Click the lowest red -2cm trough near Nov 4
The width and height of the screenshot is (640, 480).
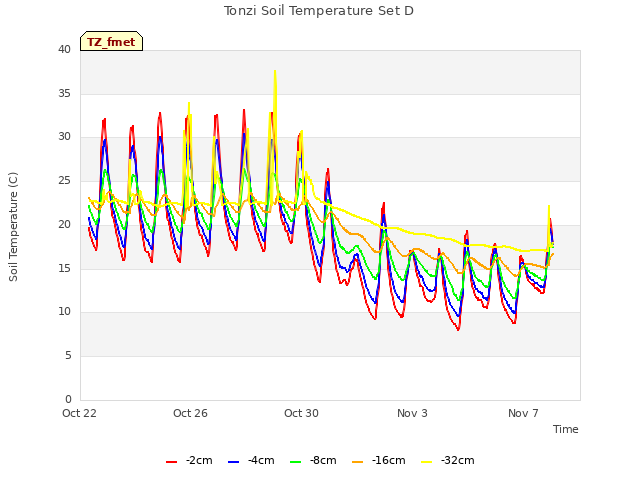[458, 329]
